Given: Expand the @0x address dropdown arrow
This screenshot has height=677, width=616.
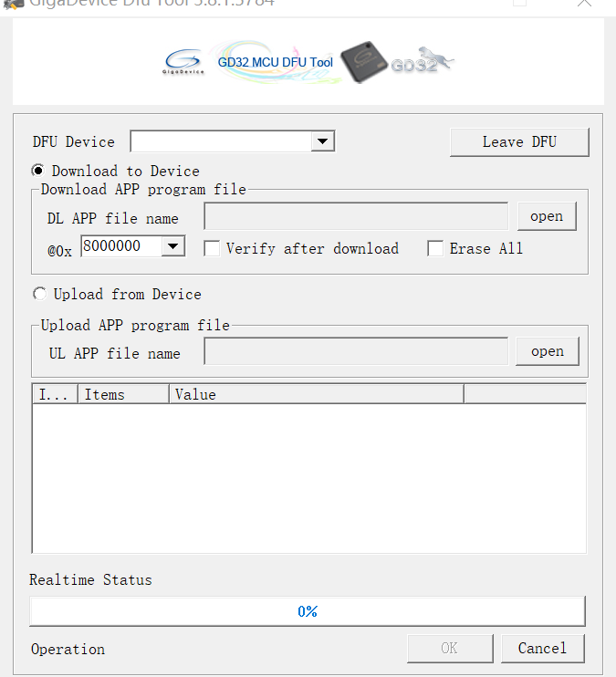Looking at the screenshot, I should click(x=173, y=246).
